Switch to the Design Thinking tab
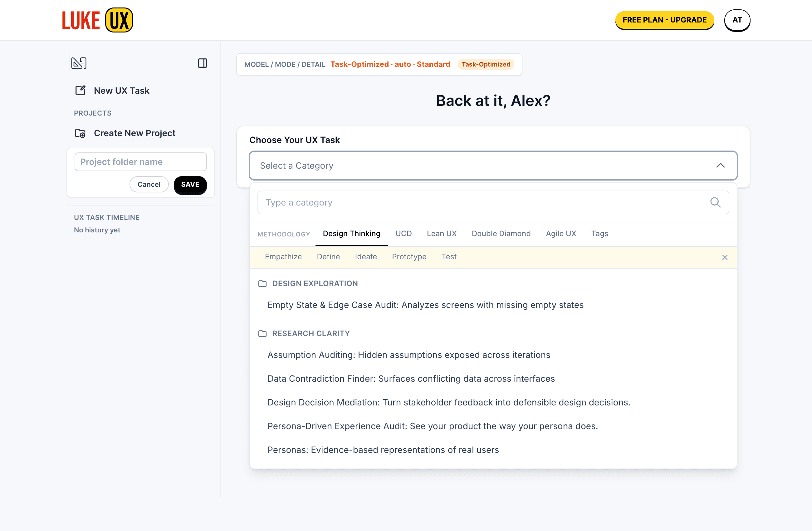Viewport: 812px width, 531px height. point(351,234)
